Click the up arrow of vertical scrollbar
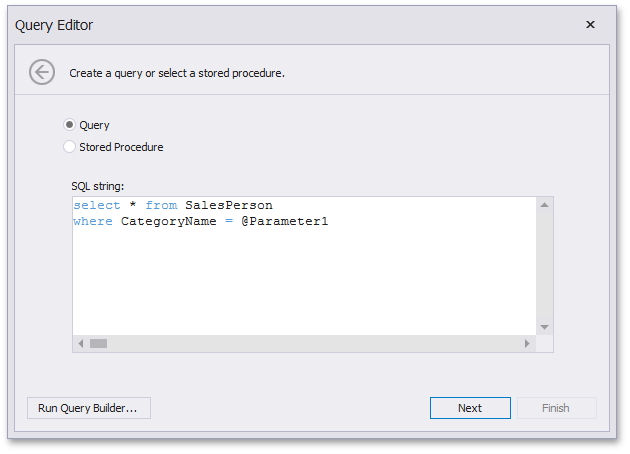Image resolution: width=630 pixels, height=454 pixels. [x=544, y=205]
